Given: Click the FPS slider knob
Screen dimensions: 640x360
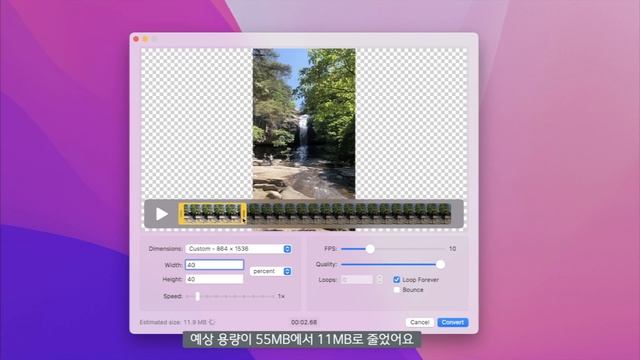Looking at the screenshot, I should [370, 249].
